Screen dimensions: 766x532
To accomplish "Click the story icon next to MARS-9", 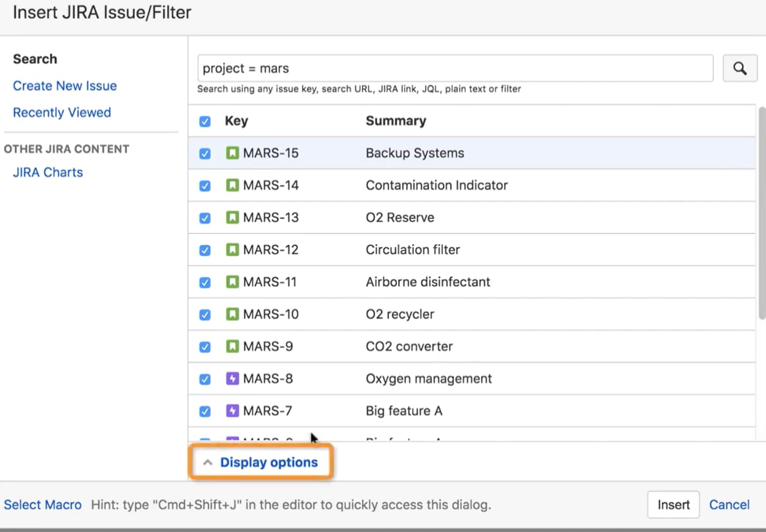I will pyautogui.click(x=232, y=347).
